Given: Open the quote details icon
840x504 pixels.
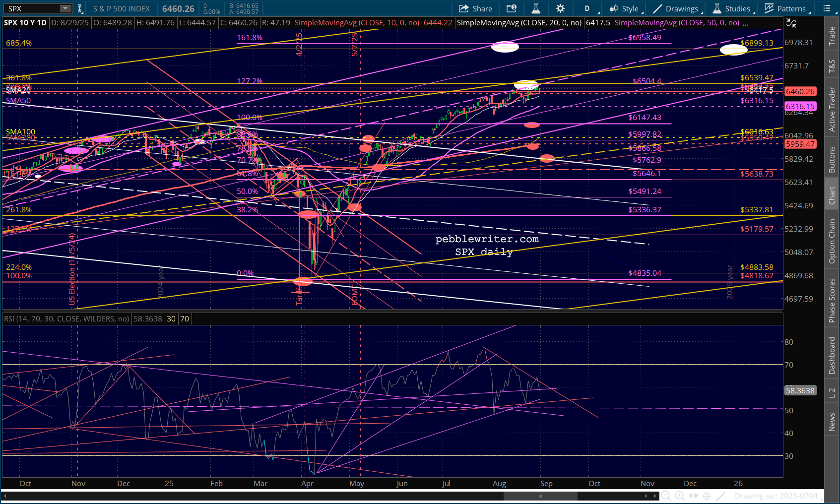Looking at the screenshot, I should tap(511, 8).
